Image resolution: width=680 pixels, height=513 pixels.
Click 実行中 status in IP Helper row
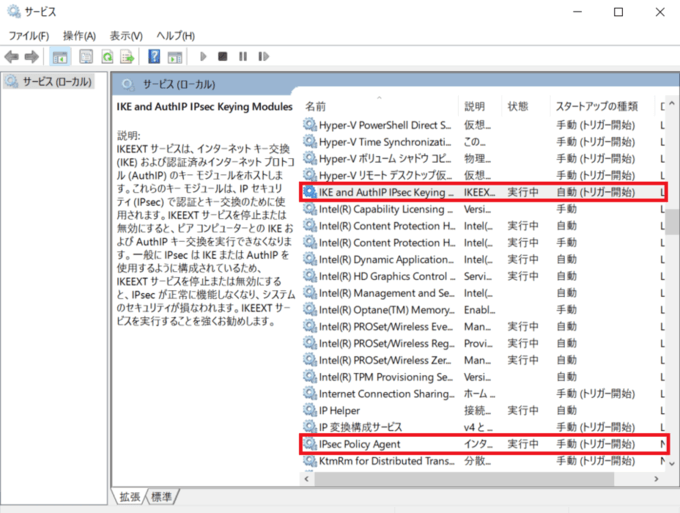click(x=523, y=410)
